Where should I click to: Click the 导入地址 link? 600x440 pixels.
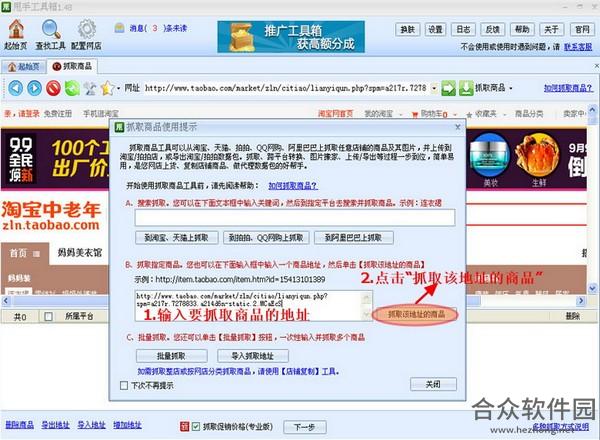[x=91, y=425]
